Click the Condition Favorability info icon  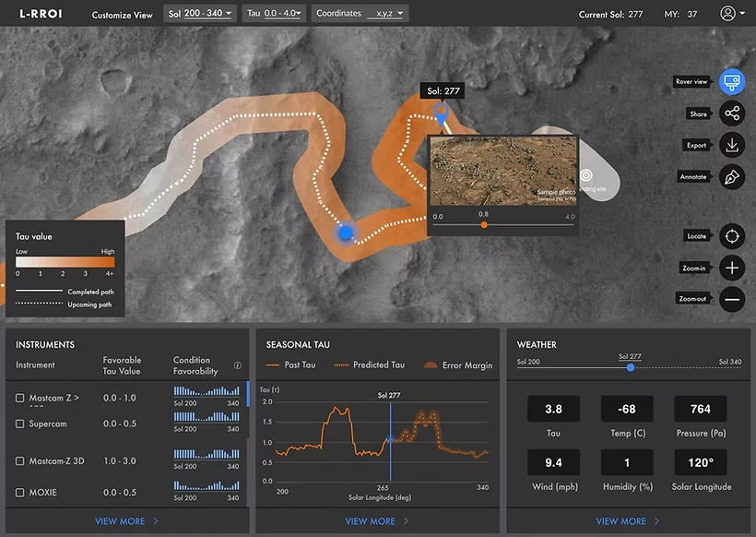(237, 365)
